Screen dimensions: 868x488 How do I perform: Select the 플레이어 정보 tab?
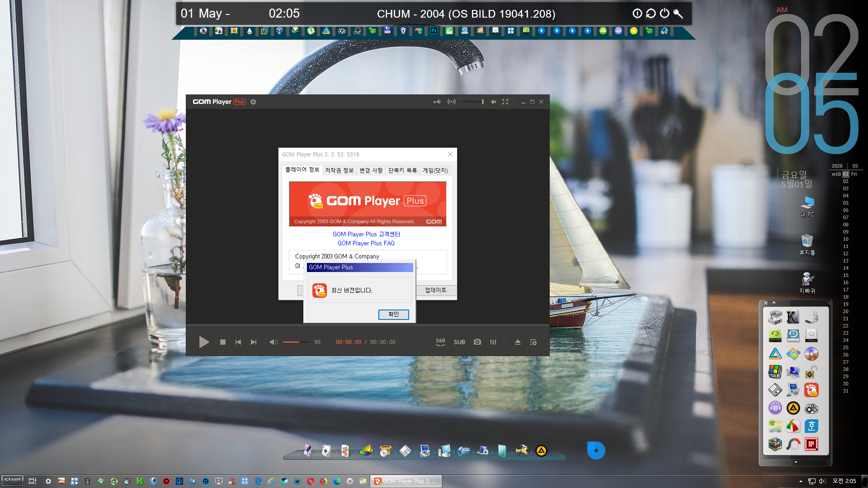point(302,170)
